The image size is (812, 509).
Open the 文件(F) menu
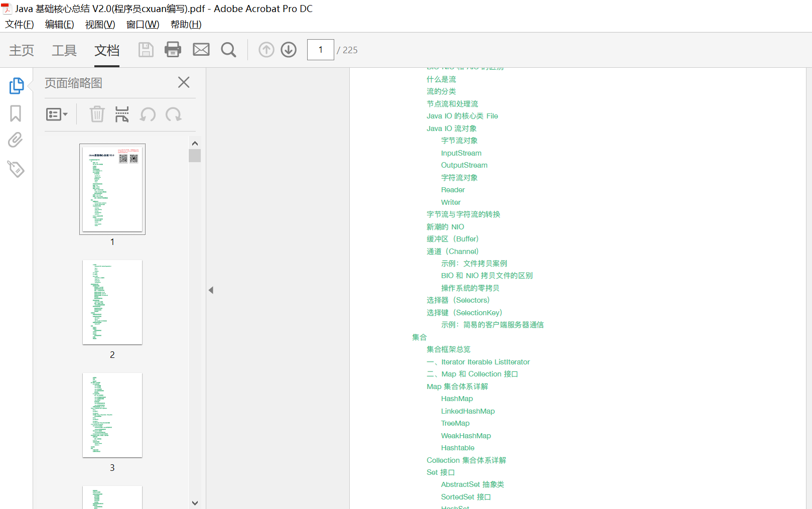click(x=20, y=24)
